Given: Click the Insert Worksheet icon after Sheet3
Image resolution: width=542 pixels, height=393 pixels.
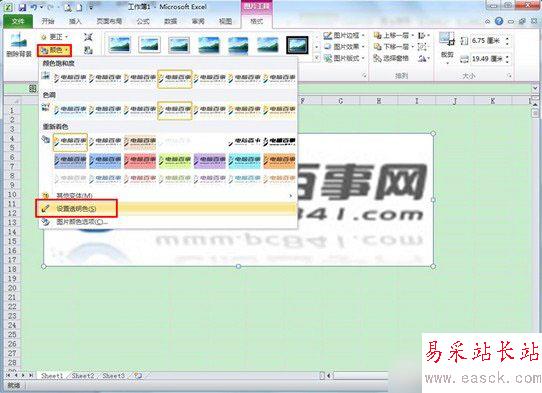Looking at the screenshot, I should coord(138,375).
